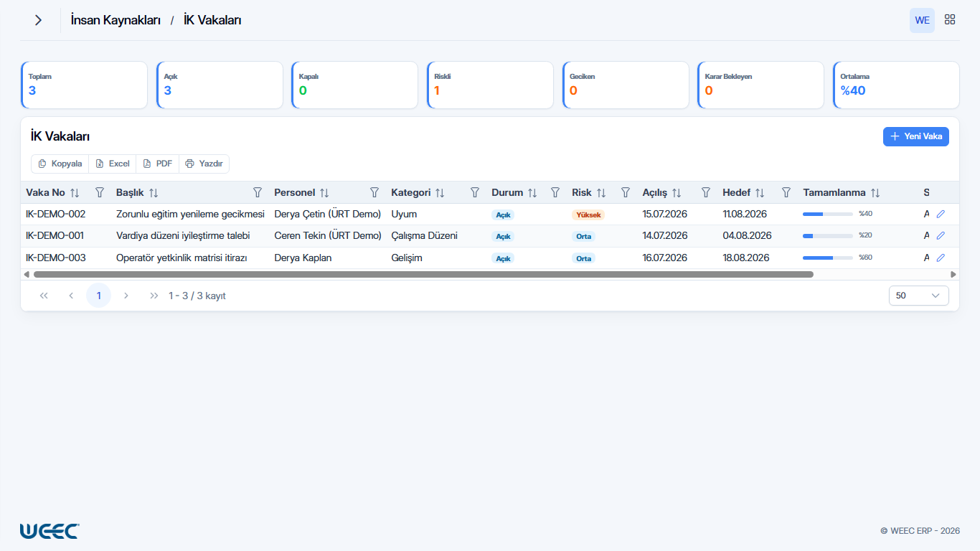Jump to the last page of records

(x=154, y=296)
